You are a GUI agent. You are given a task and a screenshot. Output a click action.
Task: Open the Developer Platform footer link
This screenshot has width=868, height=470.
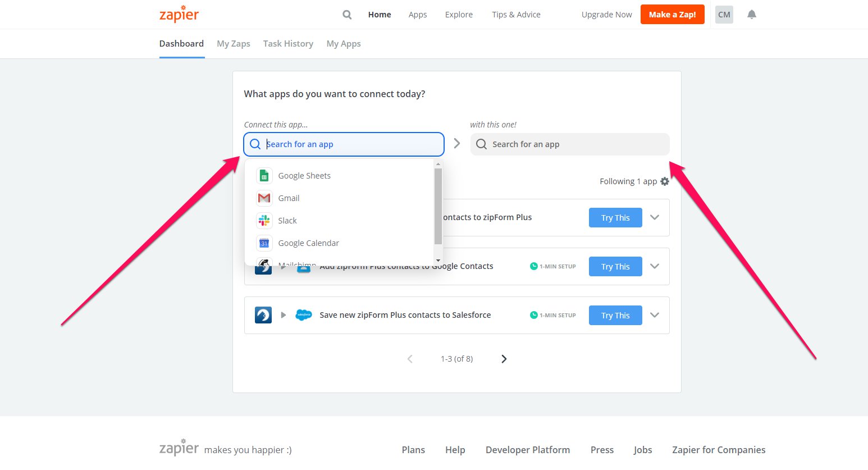[x=528, y=450]
